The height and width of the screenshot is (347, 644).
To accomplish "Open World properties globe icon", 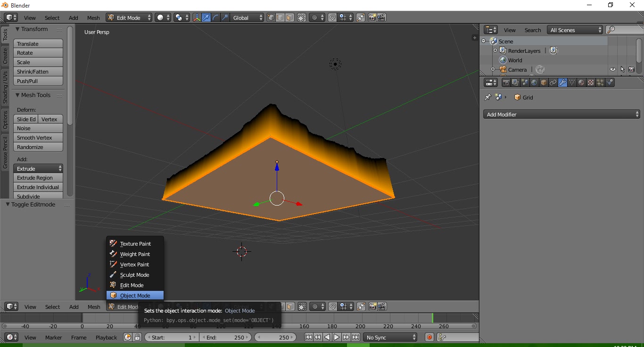I will (534, 83).
